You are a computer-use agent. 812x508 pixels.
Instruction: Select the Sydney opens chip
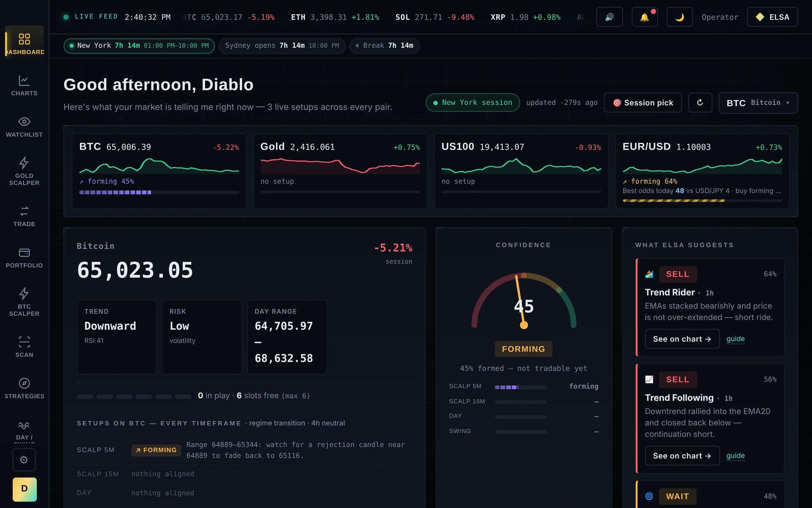pos(282,46)
